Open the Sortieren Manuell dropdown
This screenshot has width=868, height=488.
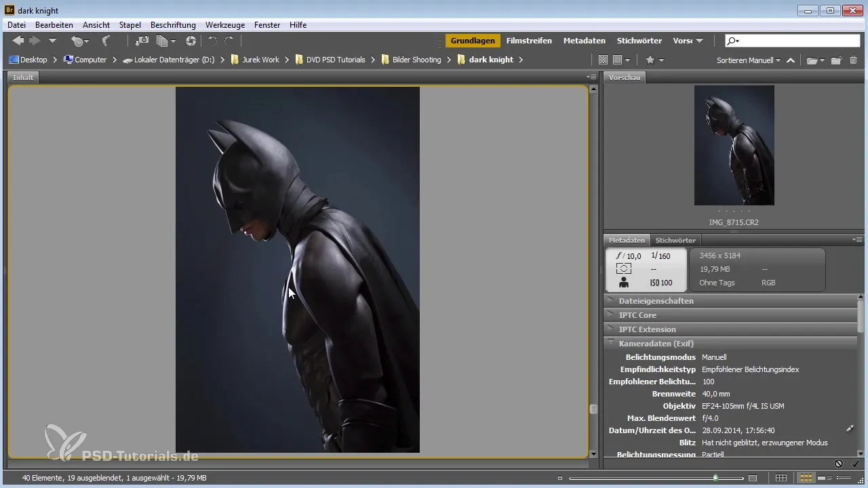[x=749, y=60]
